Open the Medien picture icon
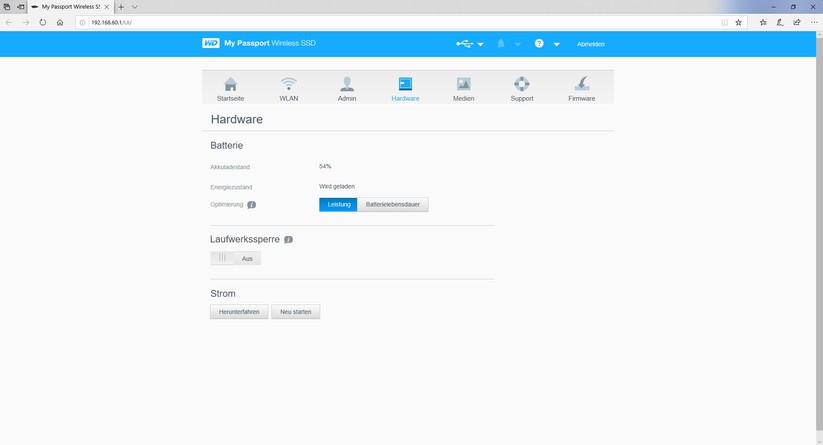 click(x=463, y=84)
